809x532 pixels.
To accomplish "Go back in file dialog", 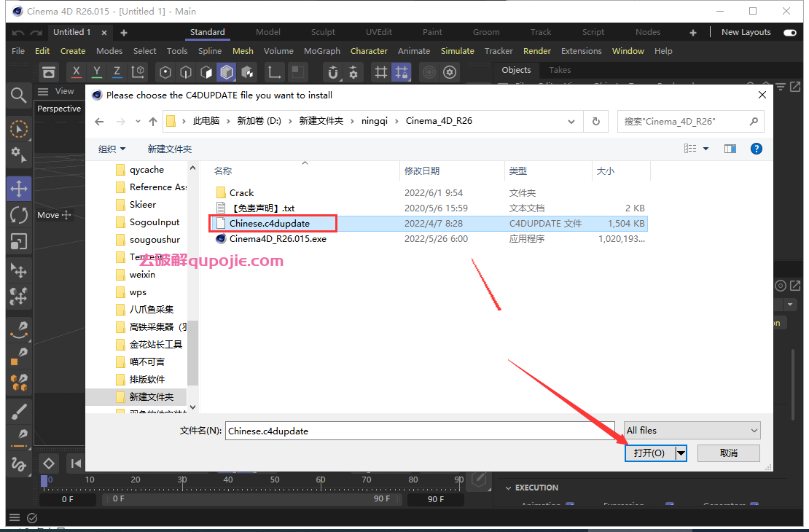I will point(99,122).
